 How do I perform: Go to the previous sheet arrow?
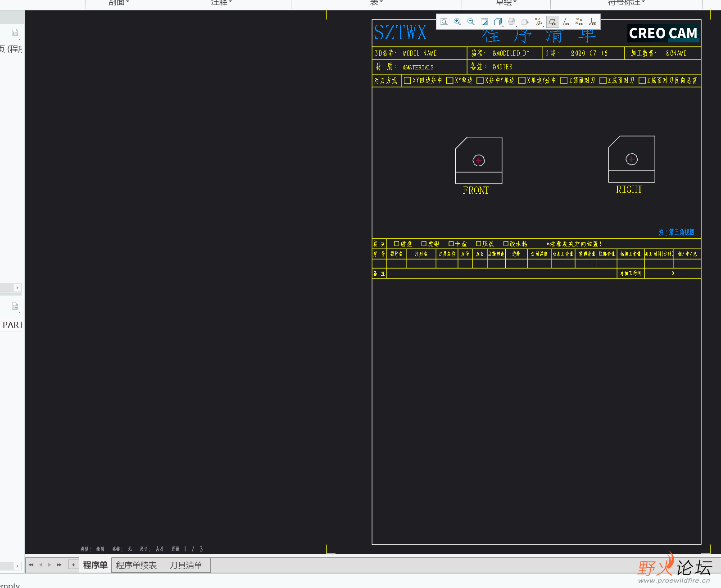(x=41, y=565)
